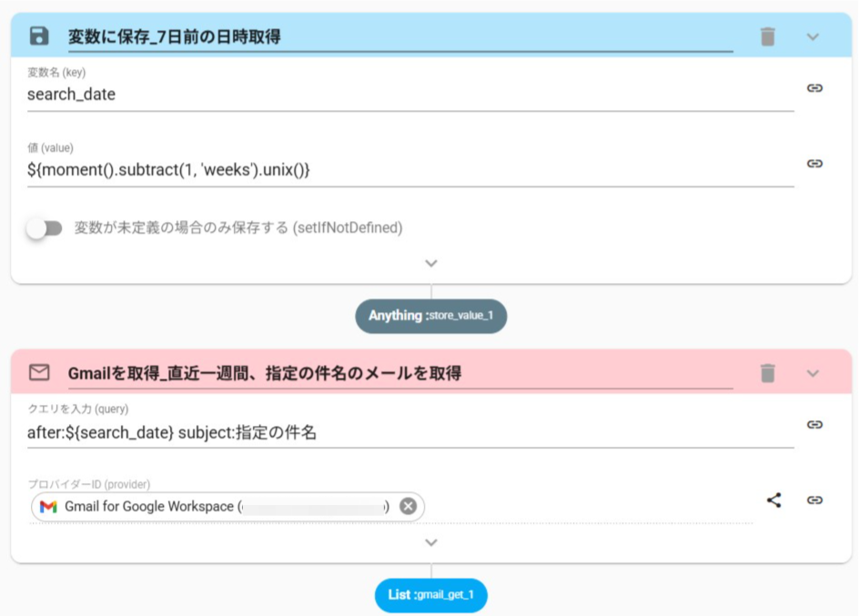Click the variable name field containing search_date
The height and width of the screenshot is (616, 859).
pos(409,95)
